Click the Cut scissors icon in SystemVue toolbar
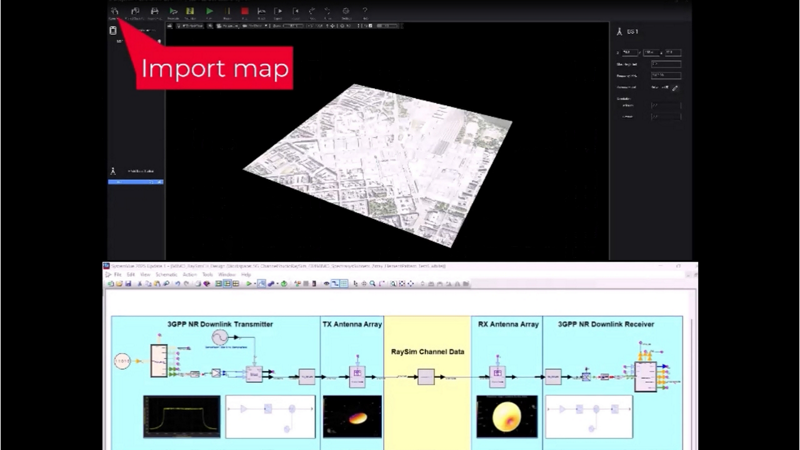Image resolution: width=800 pixels, height=450 pixels. (139, 284)
